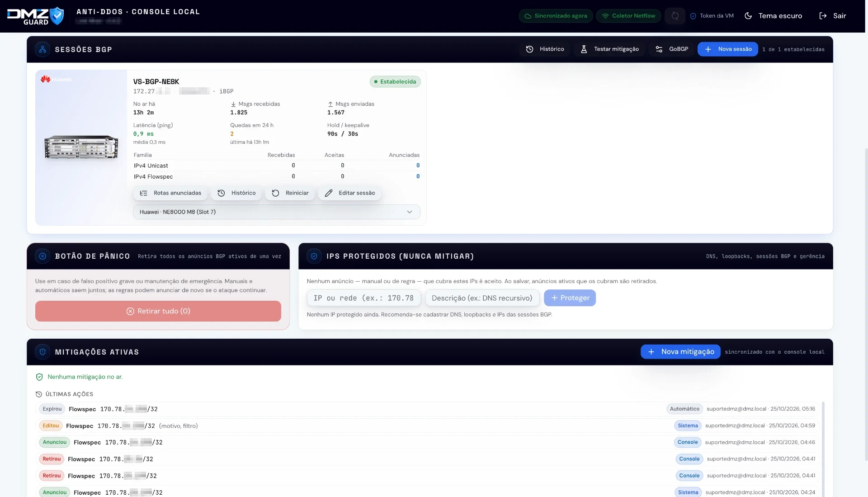Click the Sincronizado agora status pill
Viewport: 868px width, 497px height.
click(556, 16)
